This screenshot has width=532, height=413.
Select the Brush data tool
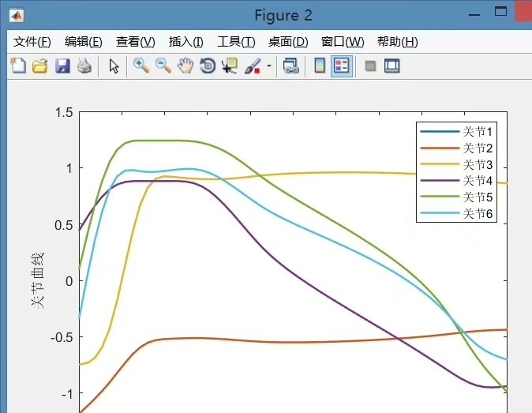point(253,66)
